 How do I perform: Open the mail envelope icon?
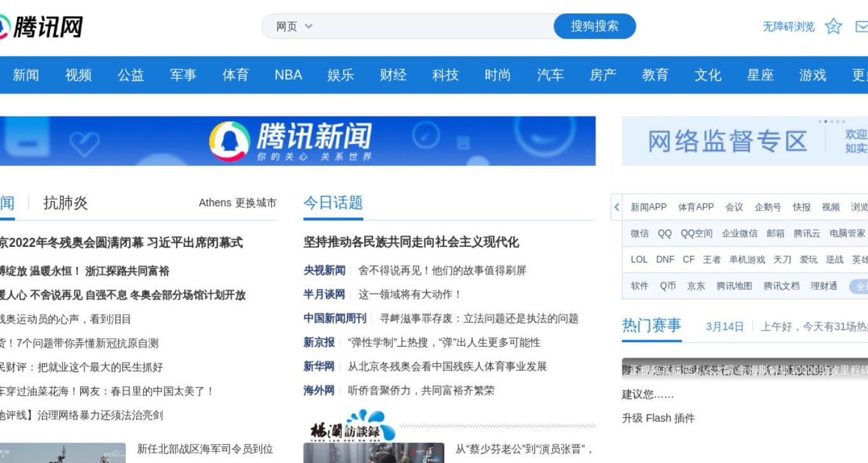pyautogui.click(x=862, y=27)
